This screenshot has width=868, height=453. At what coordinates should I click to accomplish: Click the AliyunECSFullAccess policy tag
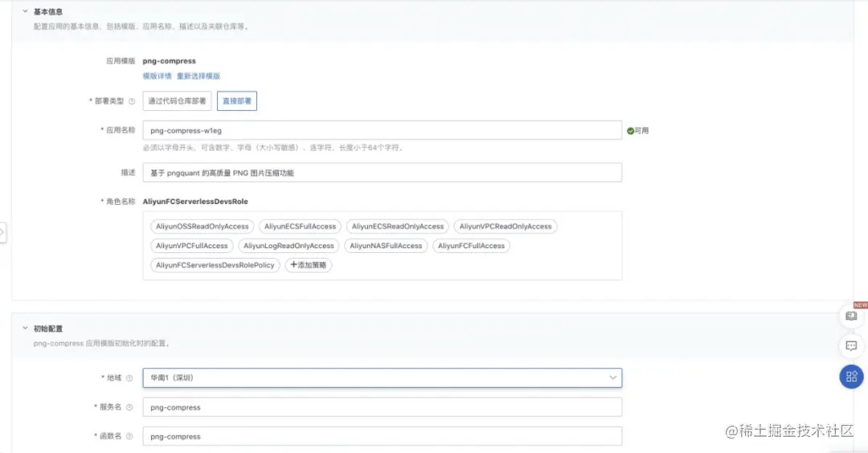pos(300,226)
